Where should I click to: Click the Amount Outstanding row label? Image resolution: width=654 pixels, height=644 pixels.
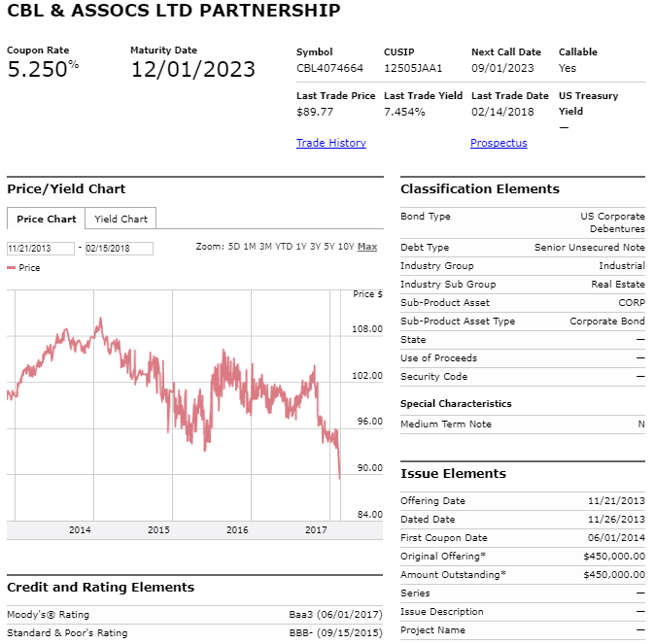[453, 574]
